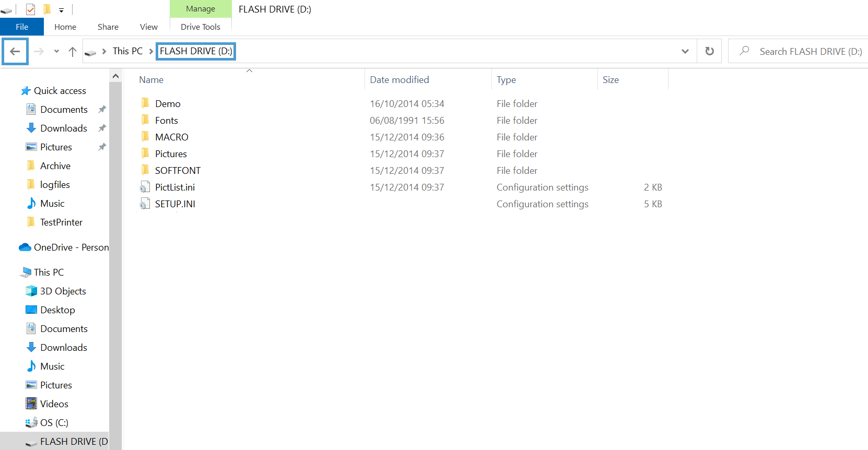Sort by the Size column header
The height and width of the screenshot is (450, 868).
coord(611,80)
